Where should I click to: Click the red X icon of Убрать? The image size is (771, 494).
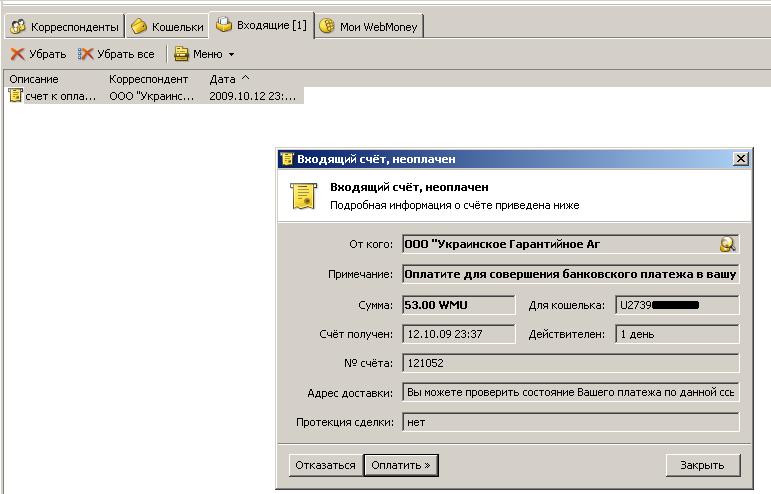click(x=18, y=54)
